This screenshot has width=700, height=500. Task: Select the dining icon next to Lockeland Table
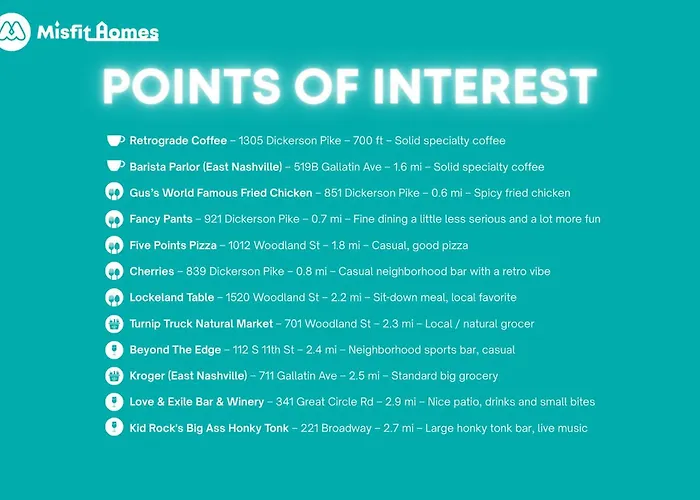(x=114, y=297)
